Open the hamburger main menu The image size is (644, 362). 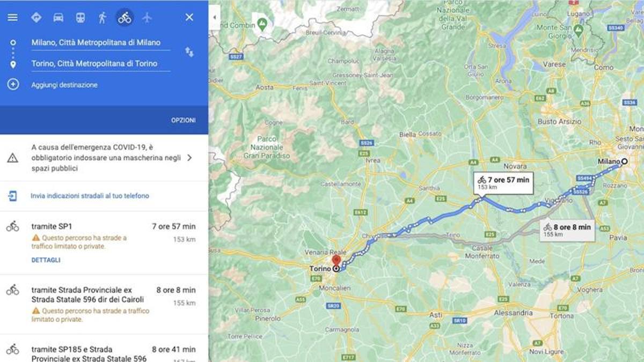(x=12, y=17)
